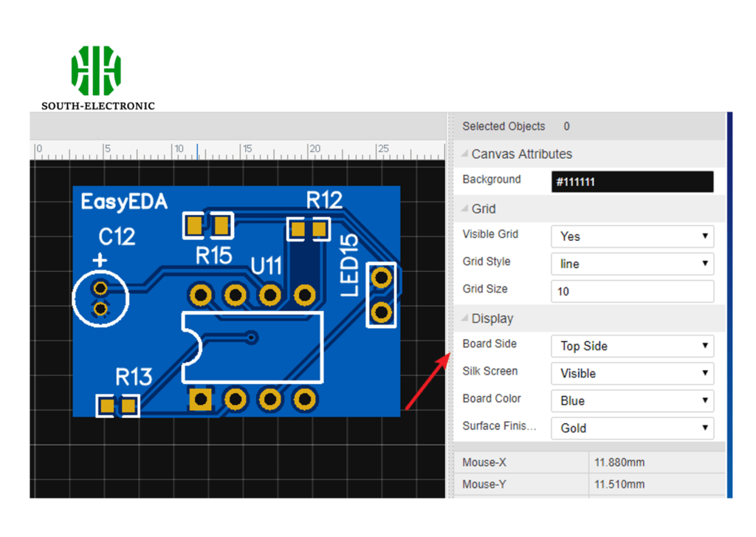756x537 pixels.
Task: Collapse the Canvas Attributes section
Action: pyautogui.click(x=465, y=154)
